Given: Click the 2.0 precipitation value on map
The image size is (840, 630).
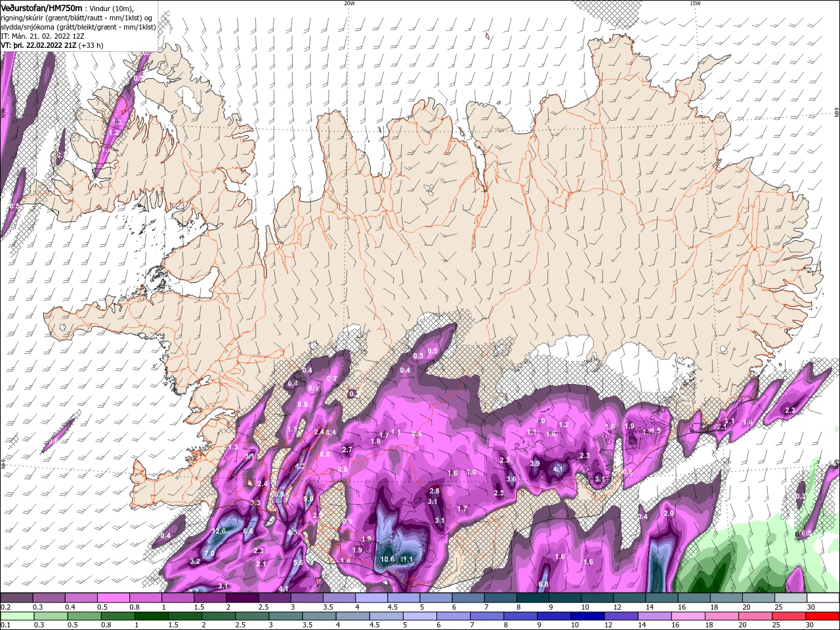Looking at the screenshot, I should click(x=669, y=513).
